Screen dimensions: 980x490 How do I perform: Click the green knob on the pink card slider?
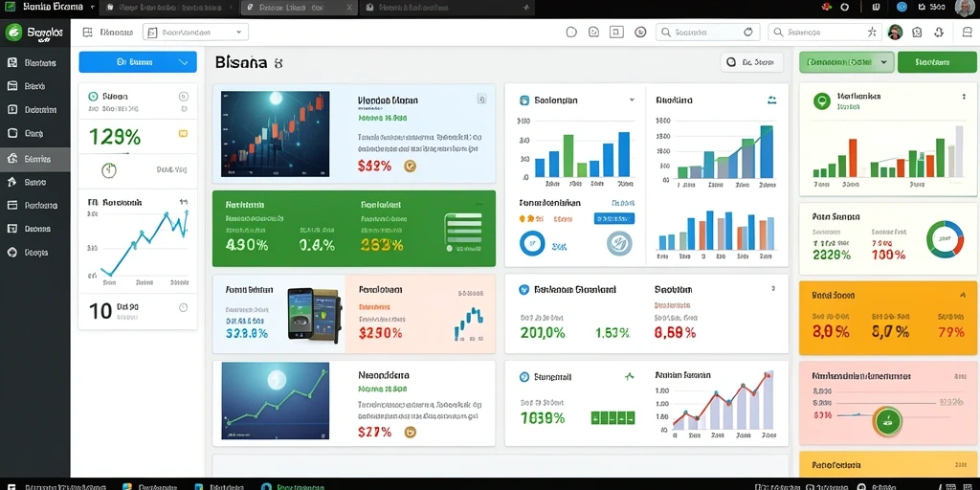click(x=887, y=421)
